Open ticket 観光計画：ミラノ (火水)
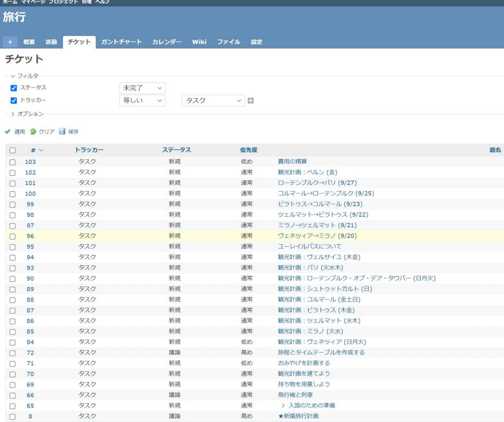The image size is (504, 422). (311, 331)
